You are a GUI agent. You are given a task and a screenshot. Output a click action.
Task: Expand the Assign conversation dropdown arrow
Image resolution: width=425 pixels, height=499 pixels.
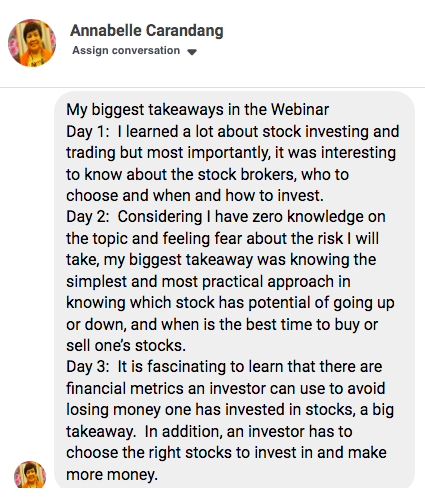click(x=192, y=52)
